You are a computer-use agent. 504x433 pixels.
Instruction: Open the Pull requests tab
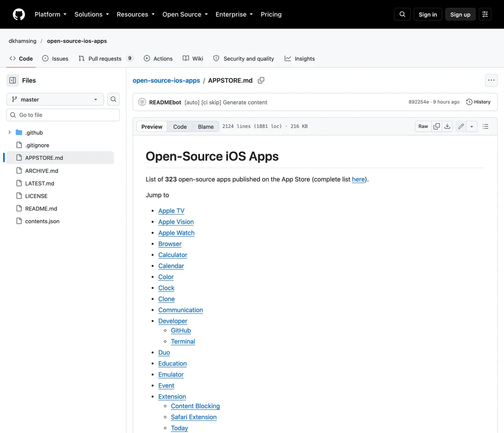(x=106, y=59)
